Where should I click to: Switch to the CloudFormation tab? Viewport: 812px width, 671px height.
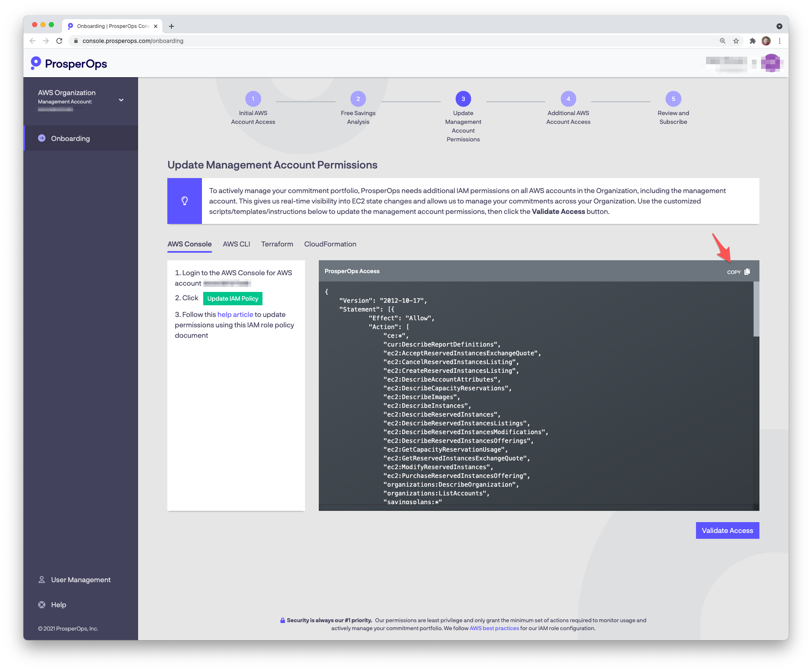point(330,244)
